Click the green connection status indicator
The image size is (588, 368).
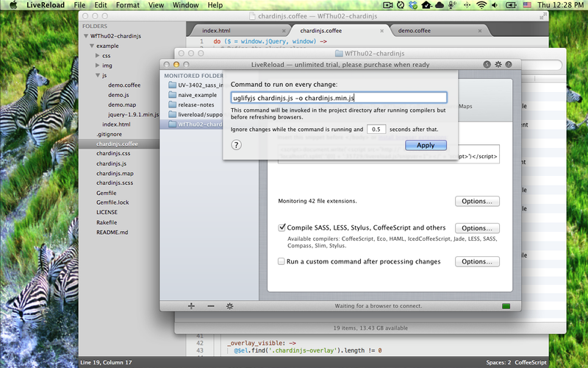pyautogui.click(x=506, y=306)
